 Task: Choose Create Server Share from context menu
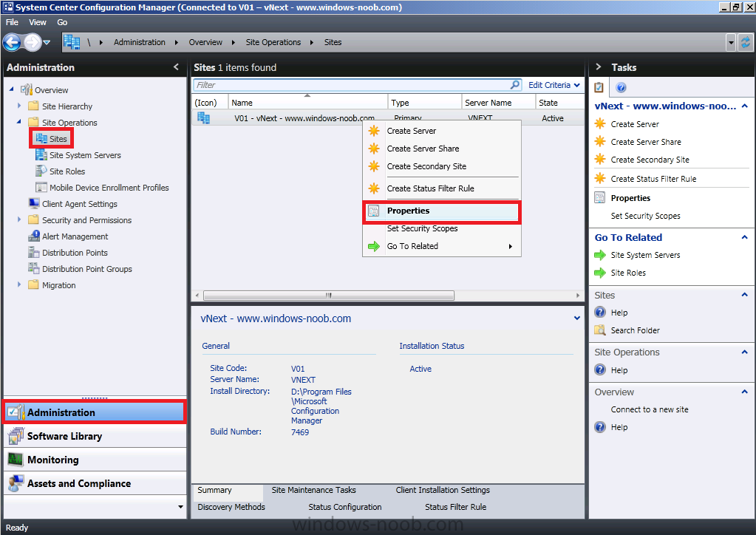tap(442, 149)
